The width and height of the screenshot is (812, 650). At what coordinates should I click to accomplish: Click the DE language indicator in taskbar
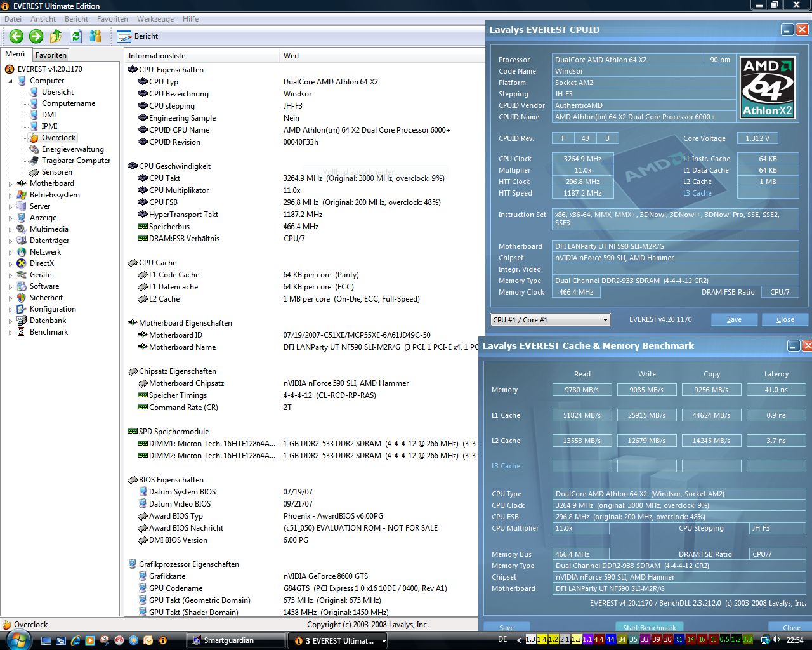502,639
